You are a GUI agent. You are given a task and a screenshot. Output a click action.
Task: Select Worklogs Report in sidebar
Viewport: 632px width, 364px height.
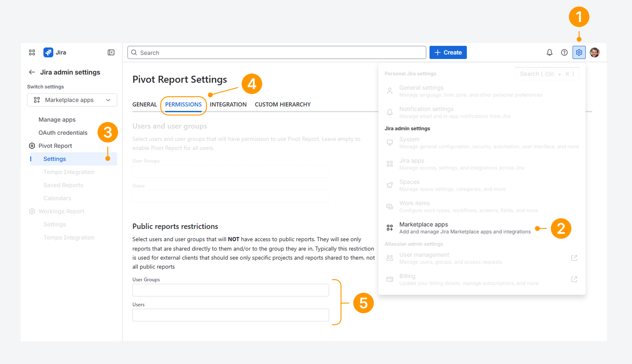[x=61, y=211]
